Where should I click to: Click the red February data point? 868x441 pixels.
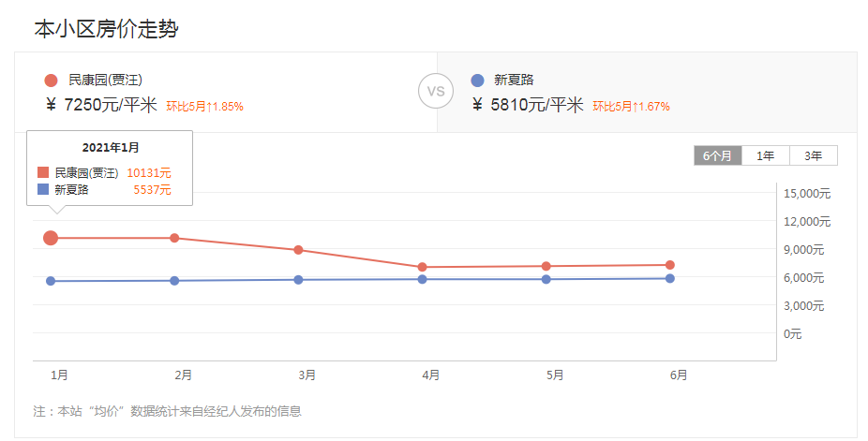click(174, 238)
